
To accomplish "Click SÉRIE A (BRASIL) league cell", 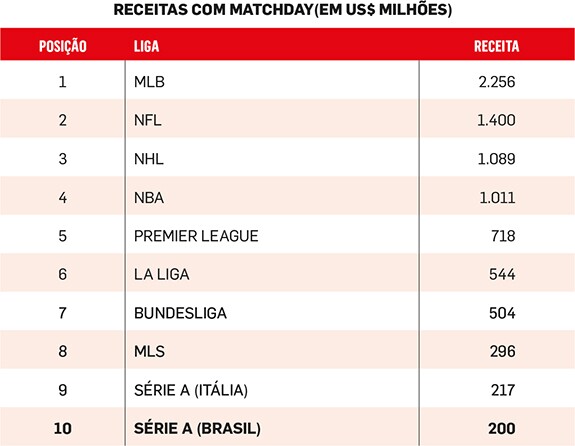I will 197,429.
